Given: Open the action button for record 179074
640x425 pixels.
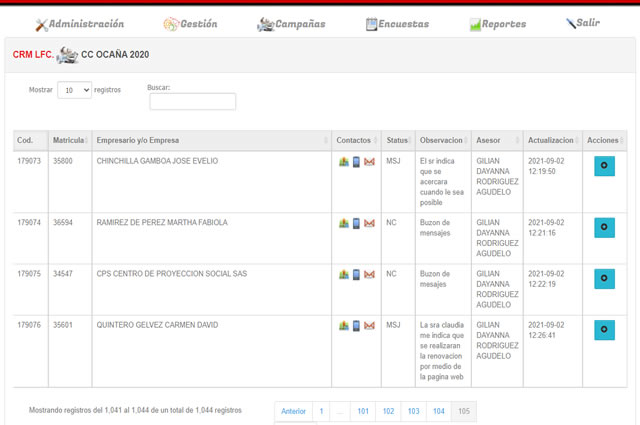Looking at the screenshot, I should pos(604,228).
